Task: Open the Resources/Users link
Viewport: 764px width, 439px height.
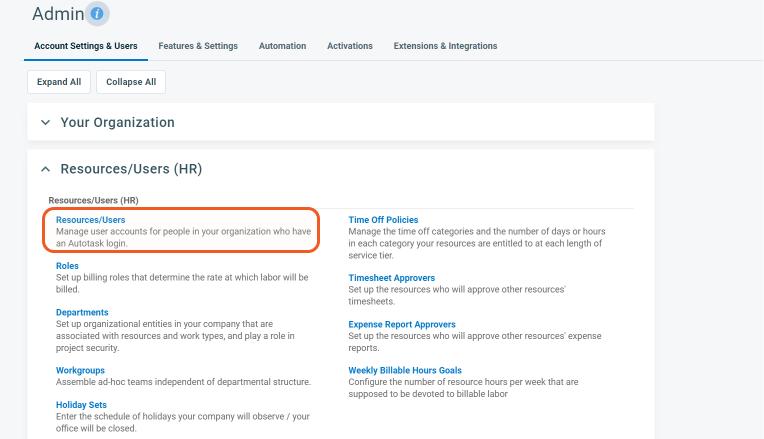Action: (x=91, y=220)
